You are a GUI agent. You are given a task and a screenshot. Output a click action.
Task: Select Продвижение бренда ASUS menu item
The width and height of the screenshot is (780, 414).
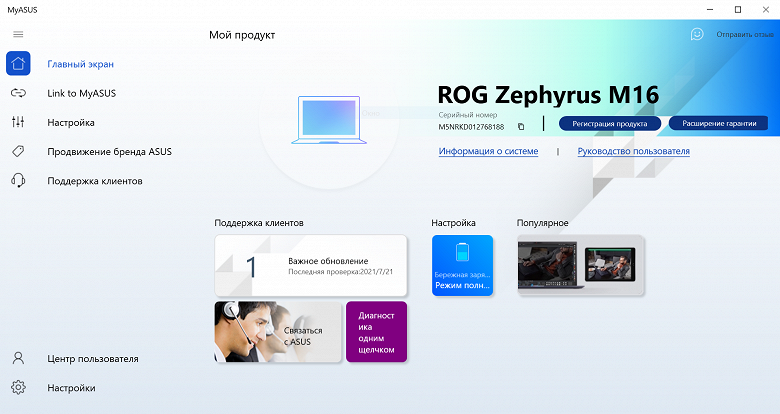tap(109, 152)
